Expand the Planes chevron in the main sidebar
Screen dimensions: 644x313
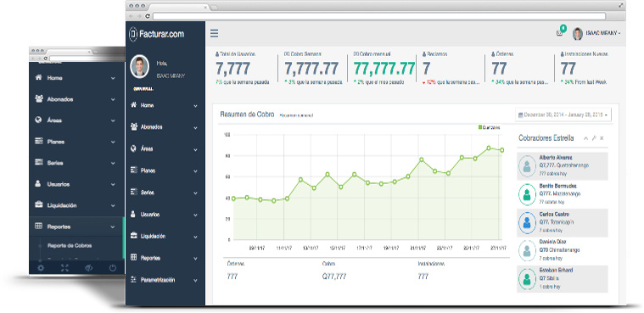coord(195,171)
